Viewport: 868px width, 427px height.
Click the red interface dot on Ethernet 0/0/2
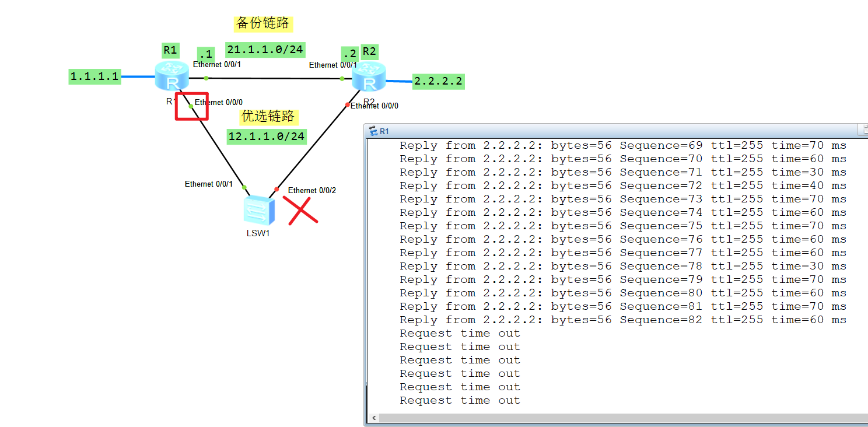click(277, 189)
